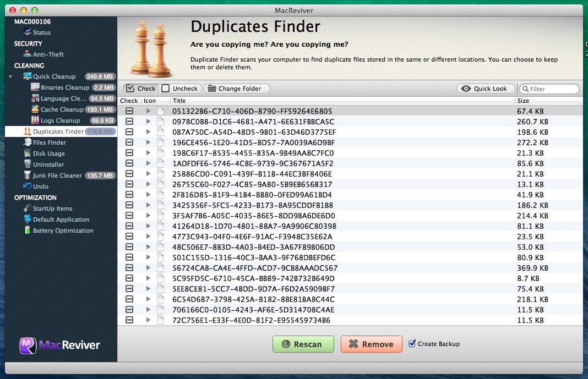Open the Logs Cleanup icon
The image size is (588, 379).
coord(35,120)
